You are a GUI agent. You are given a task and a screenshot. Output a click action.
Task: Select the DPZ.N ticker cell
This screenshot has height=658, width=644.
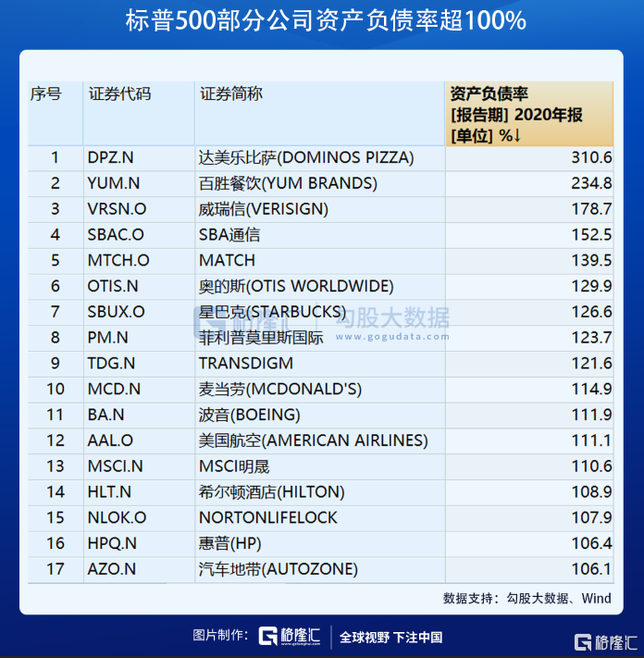pyautogui.click(x=139, y=158)
